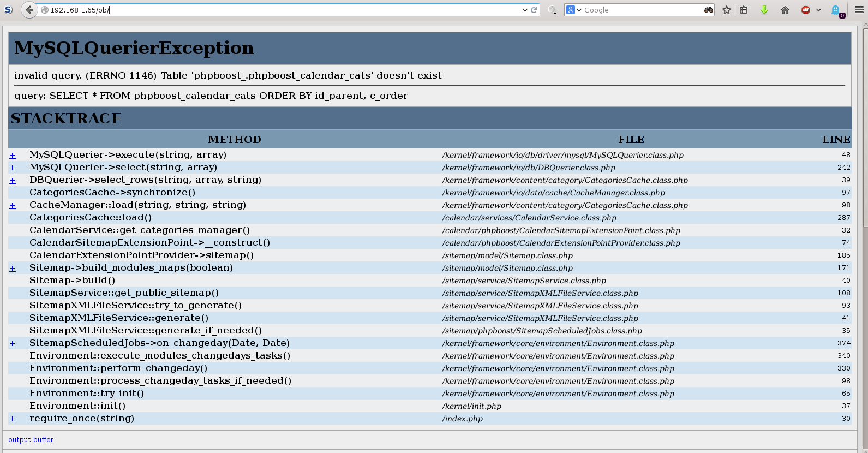The image size is (868, 453).
Task: Click the binoculars search icon
Action: click(x=708, y=10)
